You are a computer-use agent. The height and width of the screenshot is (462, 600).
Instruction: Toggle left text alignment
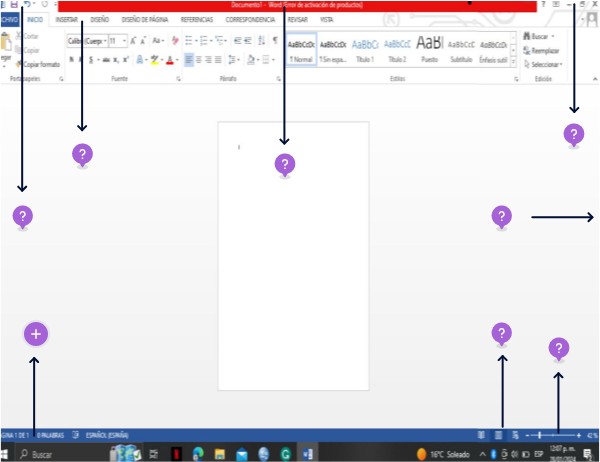[x=189, y=60]
